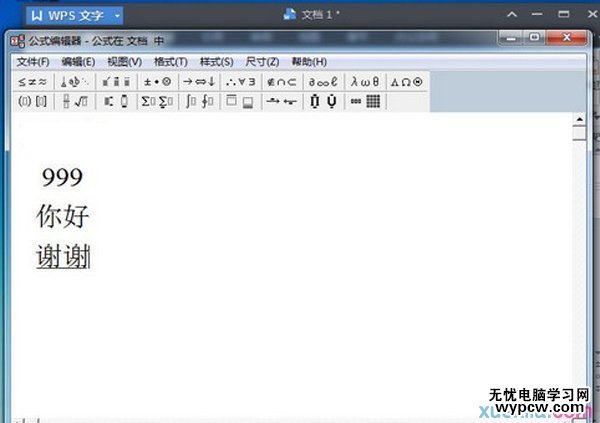Click the vertical scrollbar thumb in the editor

579,134
